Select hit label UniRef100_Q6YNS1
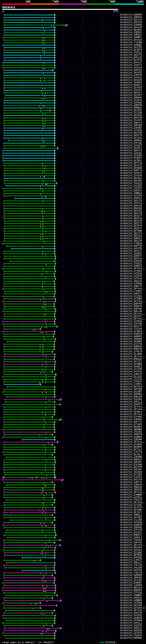Image resolution: width=146 pixels, height=644 pixels. (131, 30)
